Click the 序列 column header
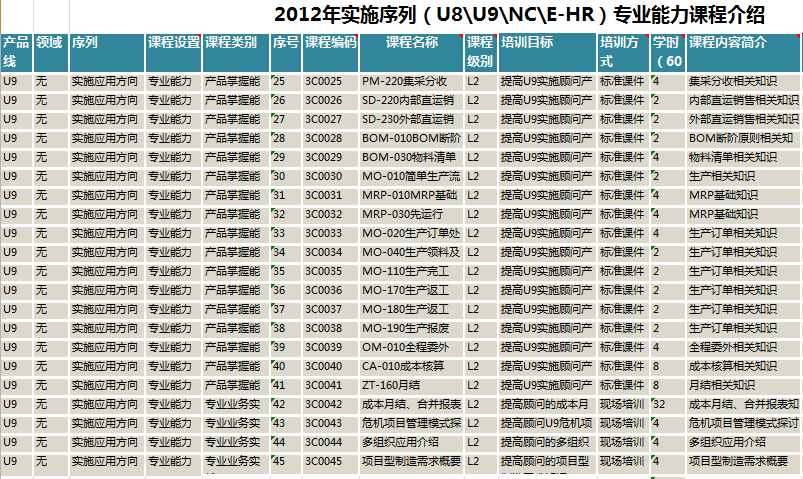 point(107,52)
